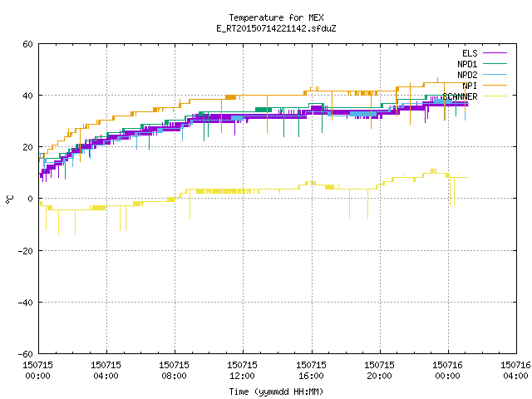Click the green NPD1 legend line sample
532x399 pixels.
tap(495, 63)
